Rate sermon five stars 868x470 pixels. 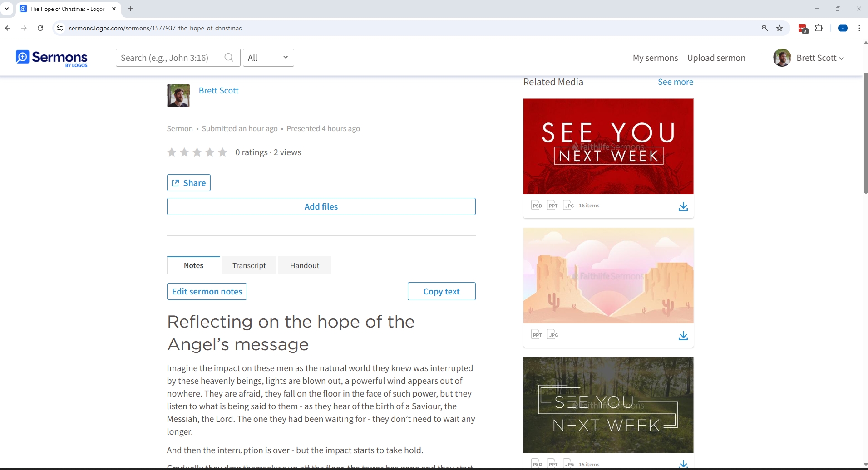[222, 152]
